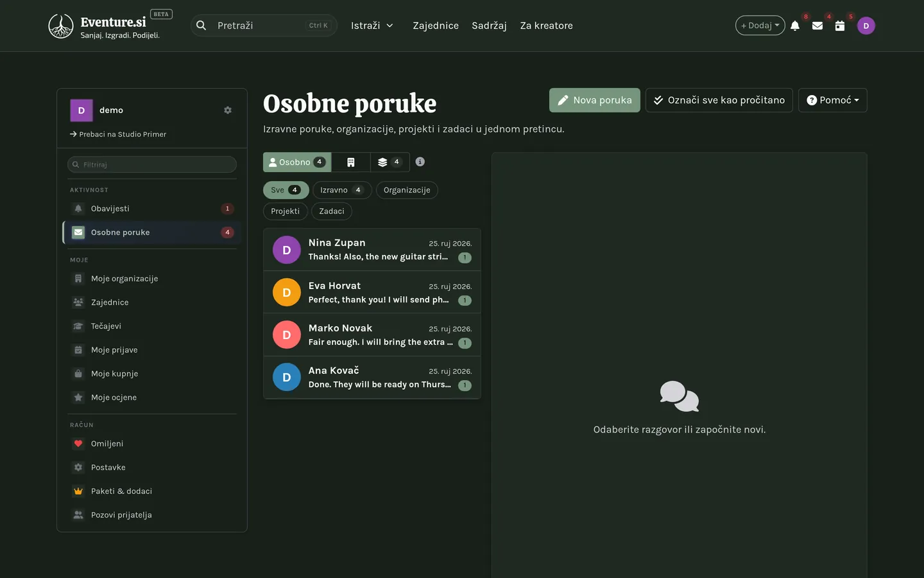
Task: Click the demo profile avatar in sidebar
Action: (81, 110)
